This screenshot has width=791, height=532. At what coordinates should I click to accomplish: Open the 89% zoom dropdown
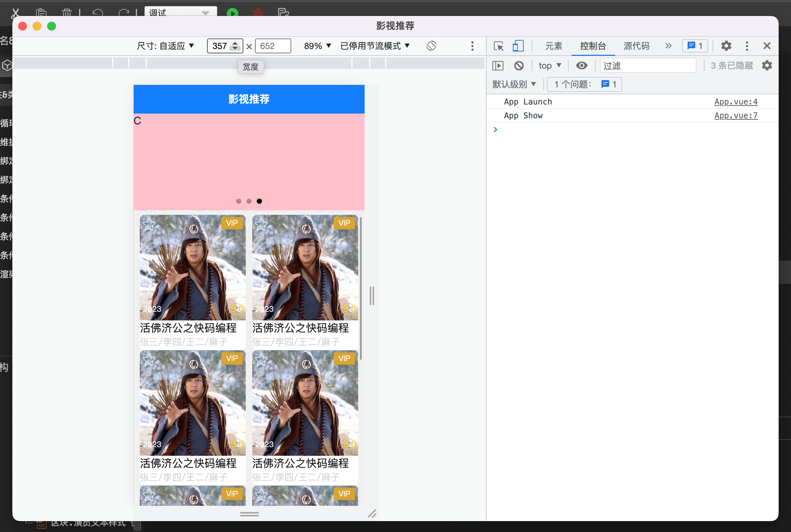[317, 46]
